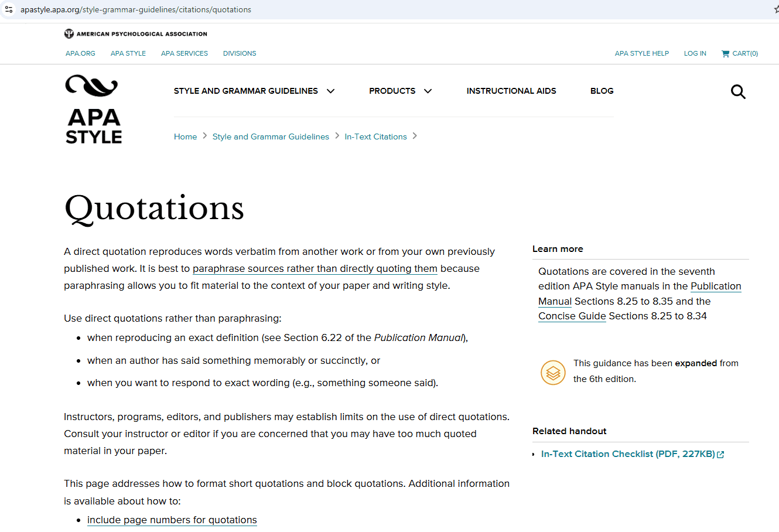Screen dimensions: 779x532
Task: Visit APA.ORG top link
Action: pyautogui.click(x=80, y=53)
